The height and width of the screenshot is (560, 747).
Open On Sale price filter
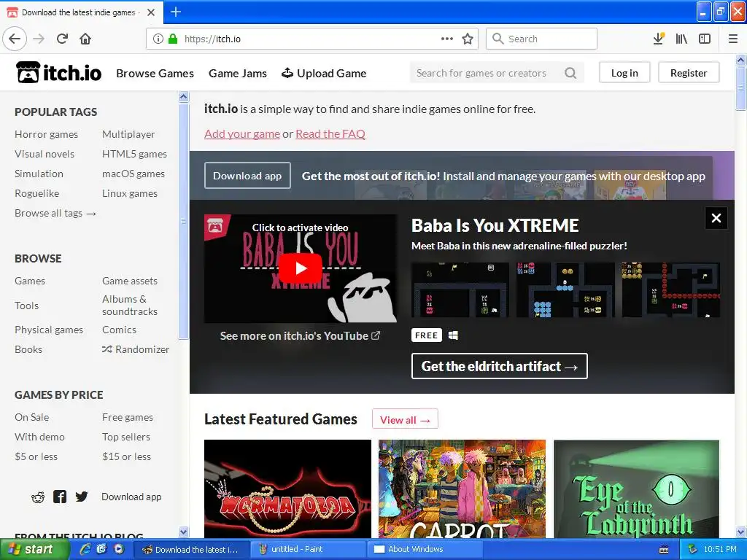(x=31, y=417)
